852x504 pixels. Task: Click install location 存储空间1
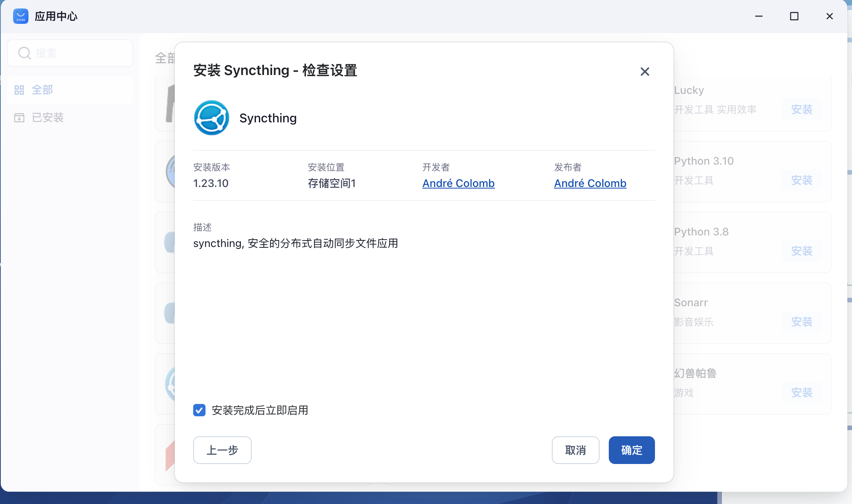pyautogui.click(x=332, y=183)
